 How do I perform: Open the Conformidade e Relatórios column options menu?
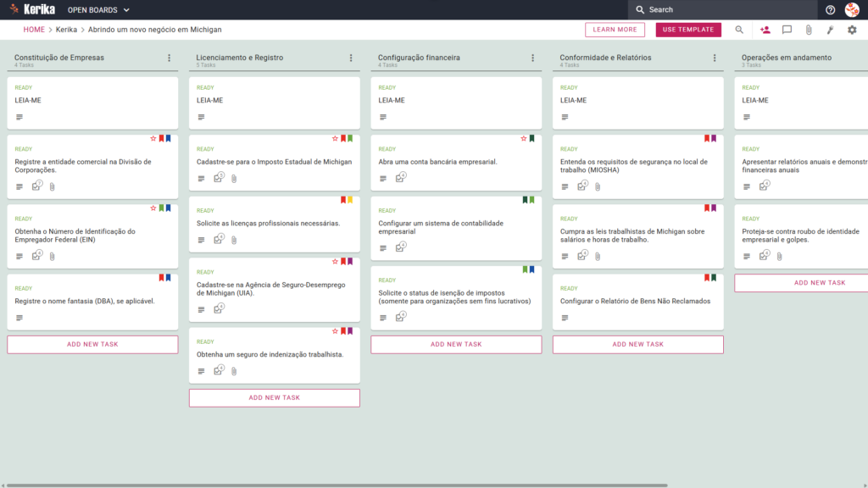[x=715, y=58]
